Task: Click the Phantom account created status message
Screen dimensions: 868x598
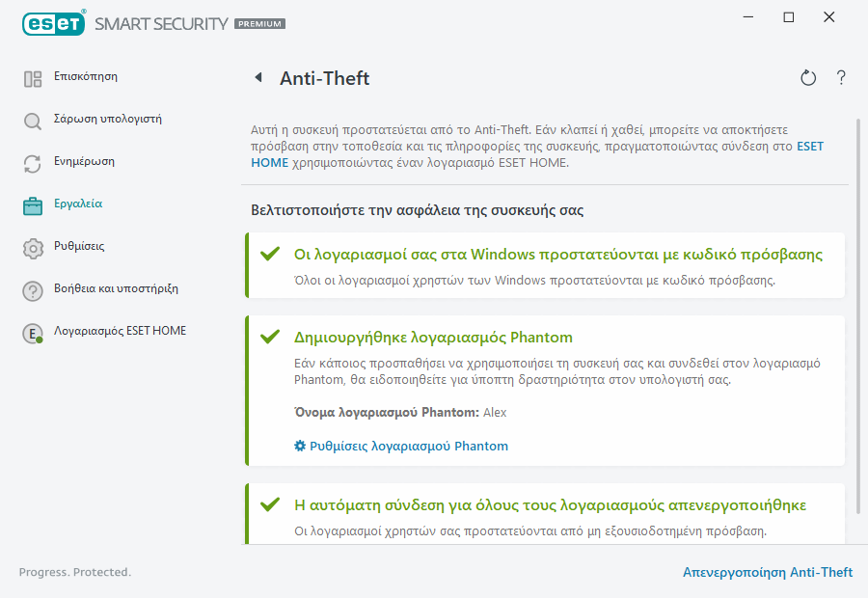Action: coord(434,339)
